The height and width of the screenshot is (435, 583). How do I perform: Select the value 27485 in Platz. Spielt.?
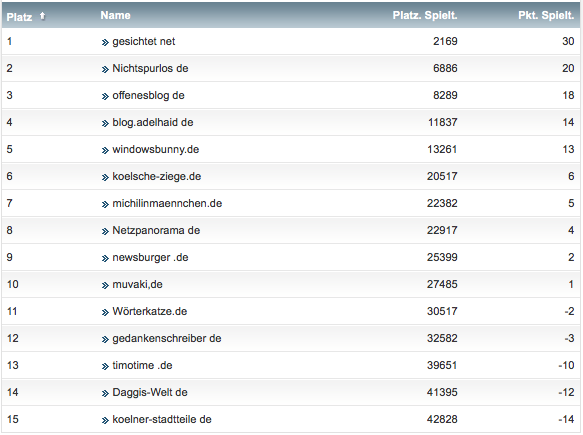point(442,284)
